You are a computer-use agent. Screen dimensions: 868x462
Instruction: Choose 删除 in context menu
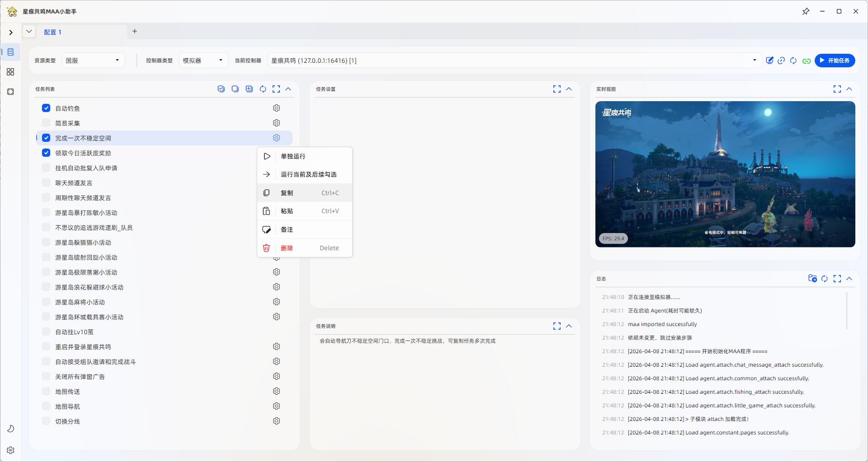[305, 248]
